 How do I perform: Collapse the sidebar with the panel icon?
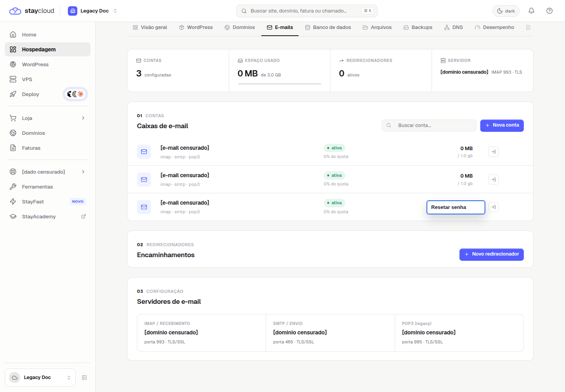84,377
